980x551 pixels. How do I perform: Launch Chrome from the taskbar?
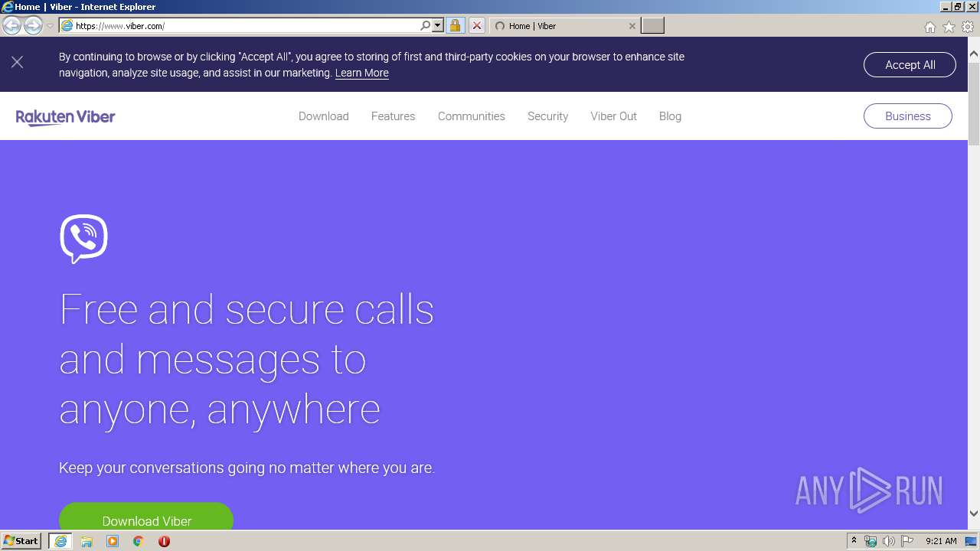point(139,541)
